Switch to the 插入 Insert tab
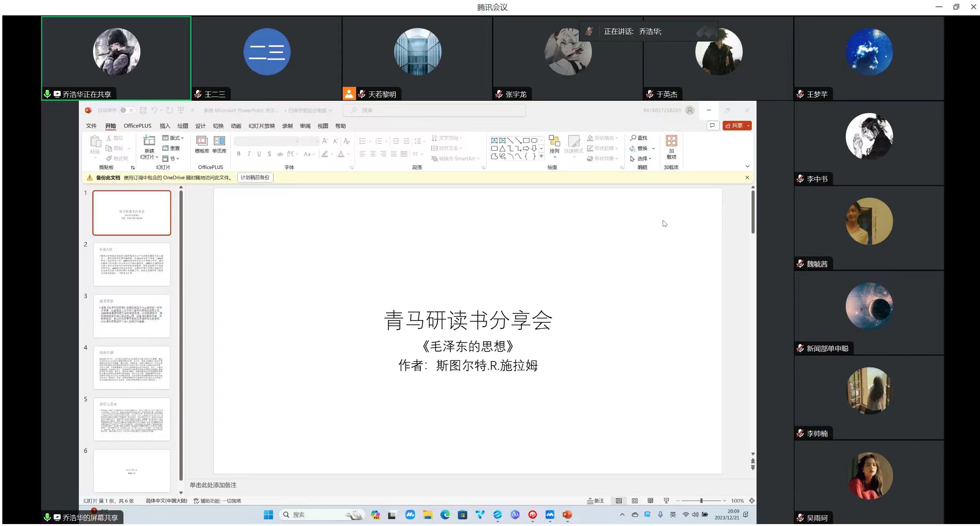Viewport: 980px width, 526px height. coord(165,126)
